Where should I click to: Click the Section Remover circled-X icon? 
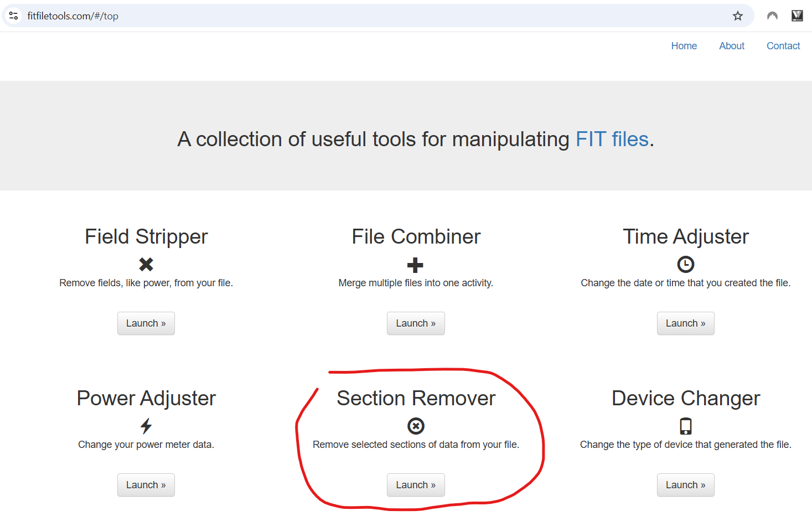pos(416,426)
